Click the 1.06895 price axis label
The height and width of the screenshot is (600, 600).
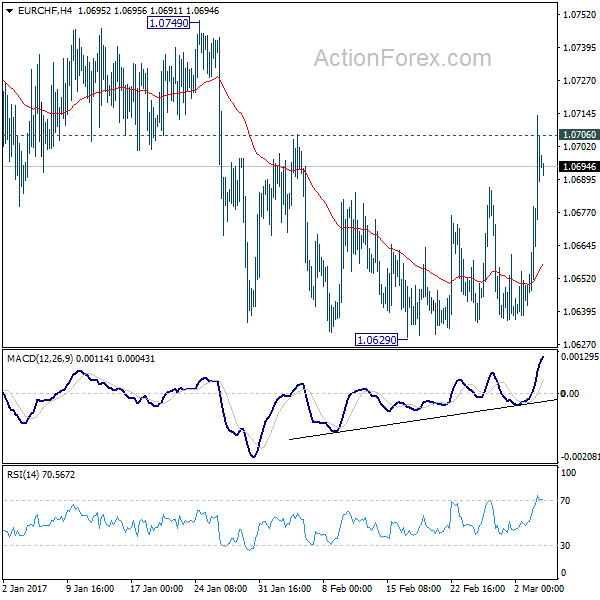pyautogui.click(x=579, y=179)
